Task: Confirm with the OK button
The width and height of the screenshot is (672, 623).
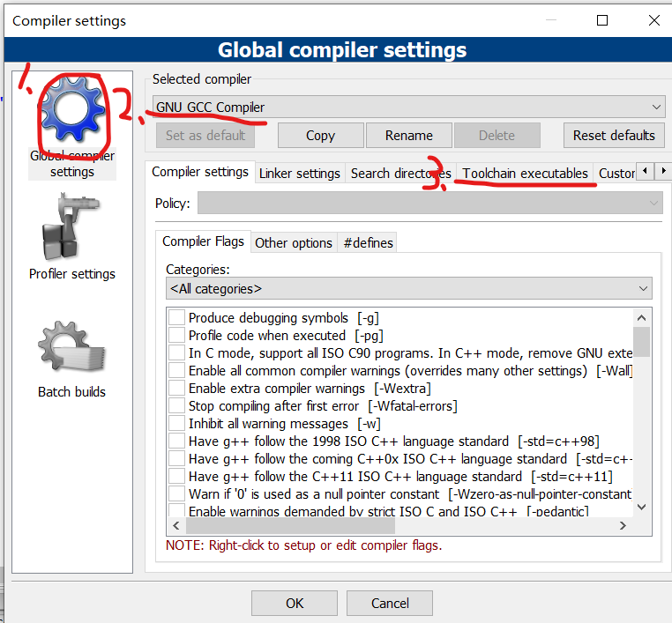Action: coord(295,603)
